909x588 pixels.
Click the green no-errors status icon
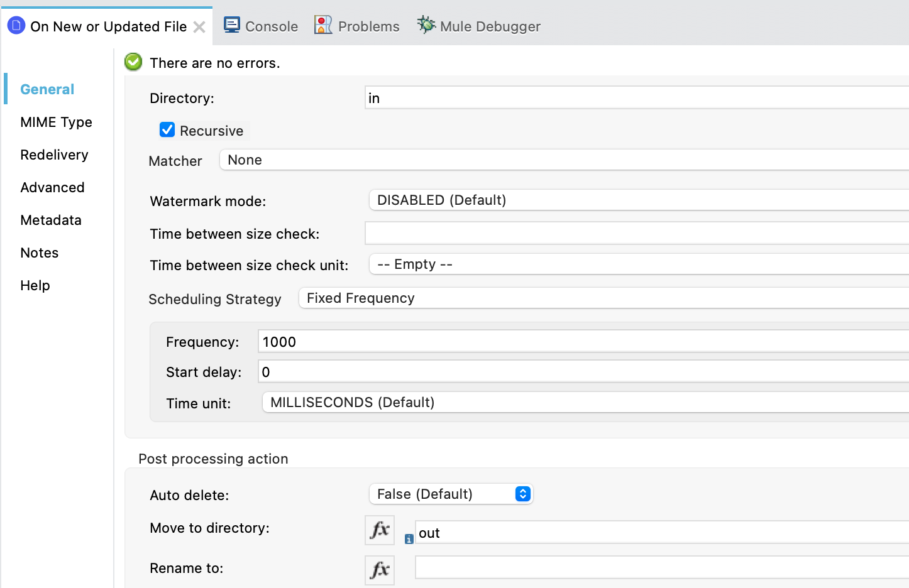coord(133,62)
